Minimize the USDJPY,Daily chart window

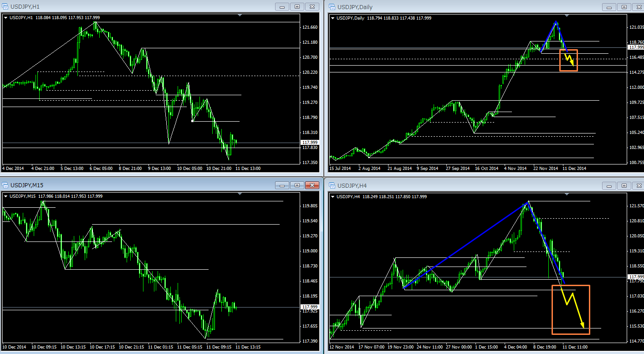point(608,7)
